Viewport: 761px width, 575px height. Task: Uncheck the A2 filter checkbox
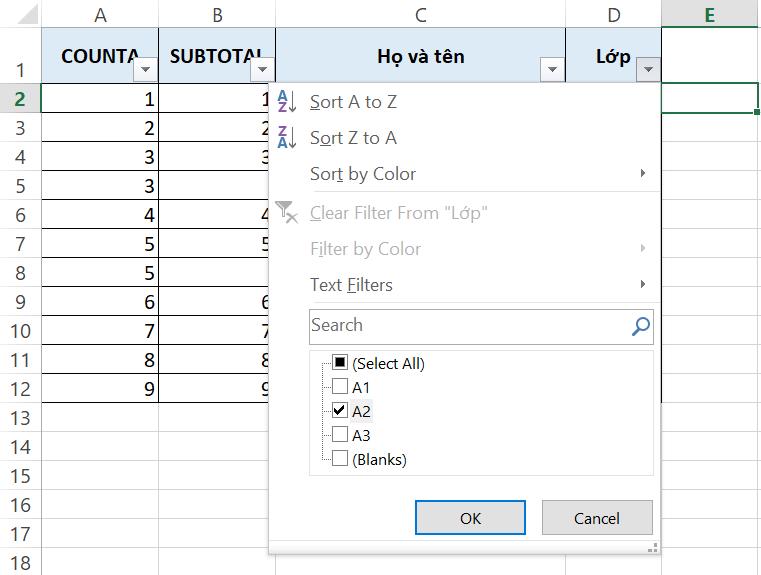340,411
